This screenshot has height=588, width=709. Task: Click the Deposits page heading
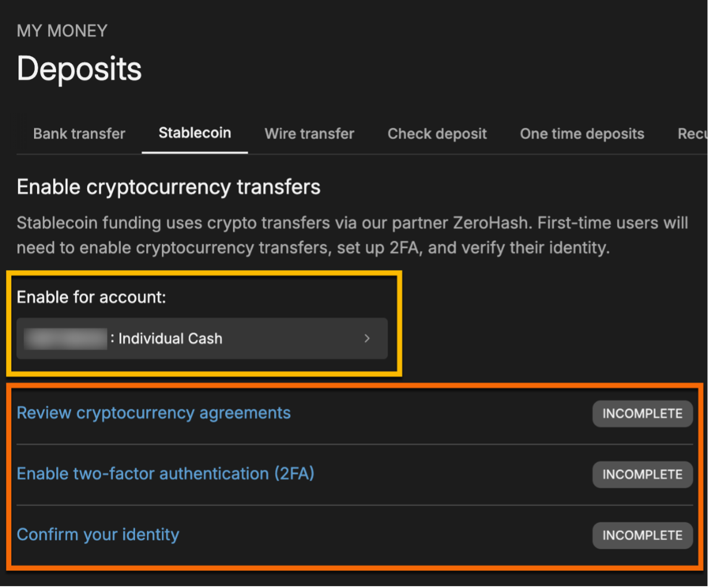(x=79, y=69)
